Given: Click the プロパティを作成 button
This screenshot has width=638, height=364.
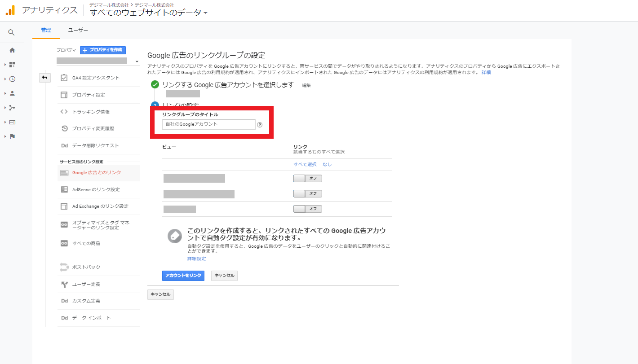Looking at the screenshot, I should pos(103,50).
